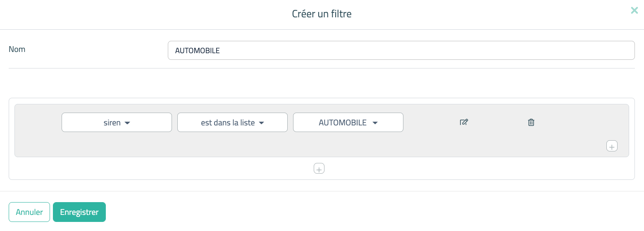Add a new rule group below grey box
The height and width of the screenshot is (231, 644).
click(319, 169)
